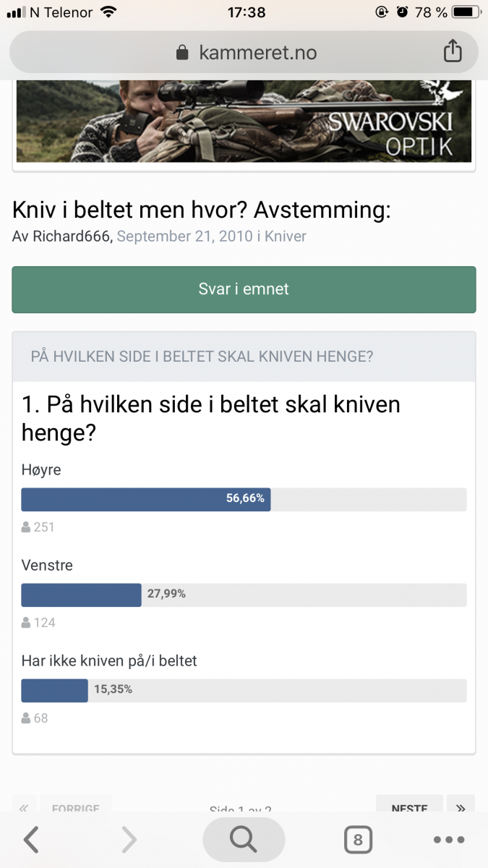This screenshot has height=868, width=488.
Task: Jump to last page with double chevron
Action: point(461,807)
